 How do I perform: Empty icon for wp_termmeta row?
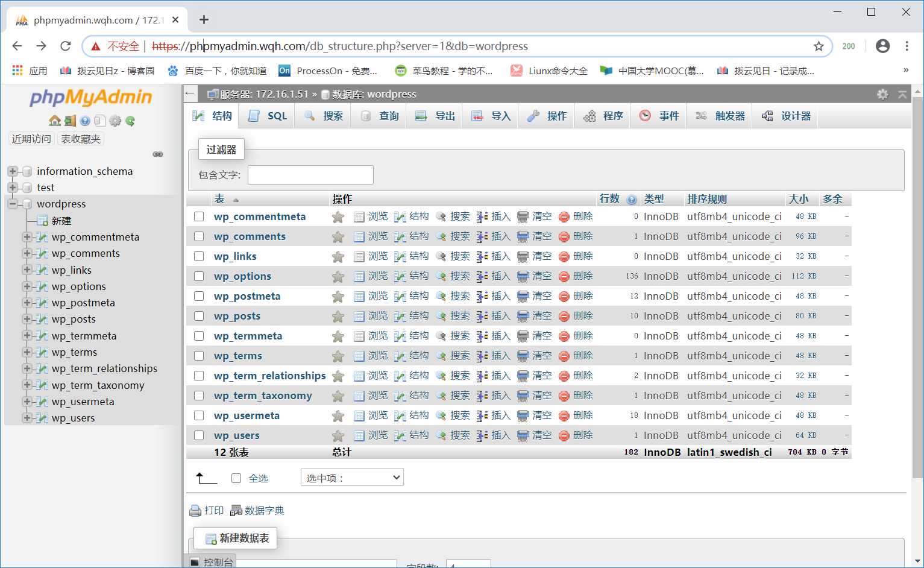523,336
